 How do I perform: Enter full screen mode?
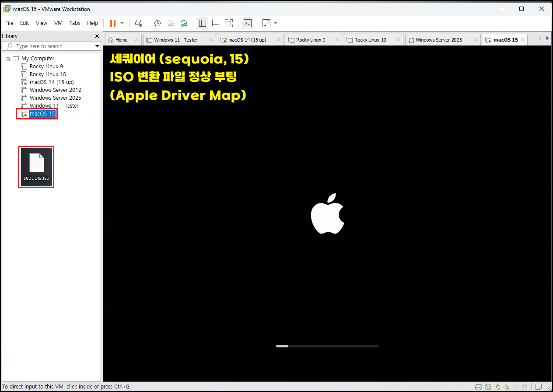tap(229, 23)
